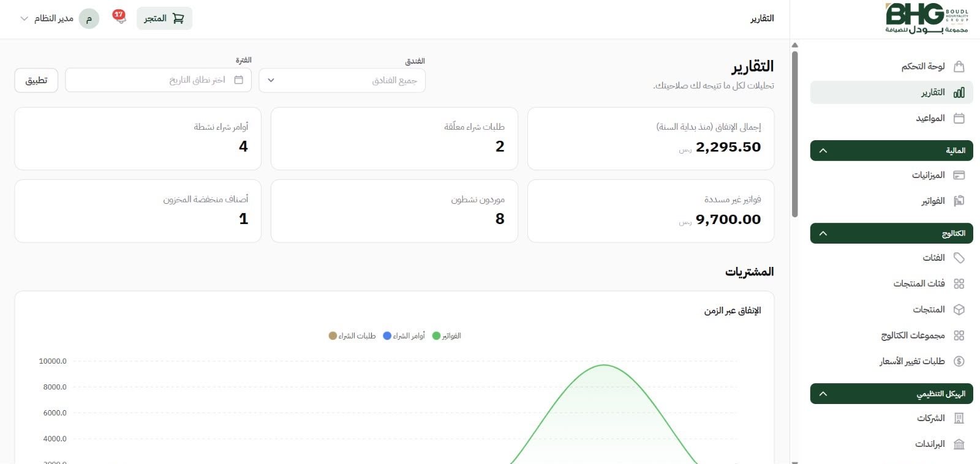Click the grid icon beside فئات المنتجات
The image size is (980, 464).
click(959, 283)
